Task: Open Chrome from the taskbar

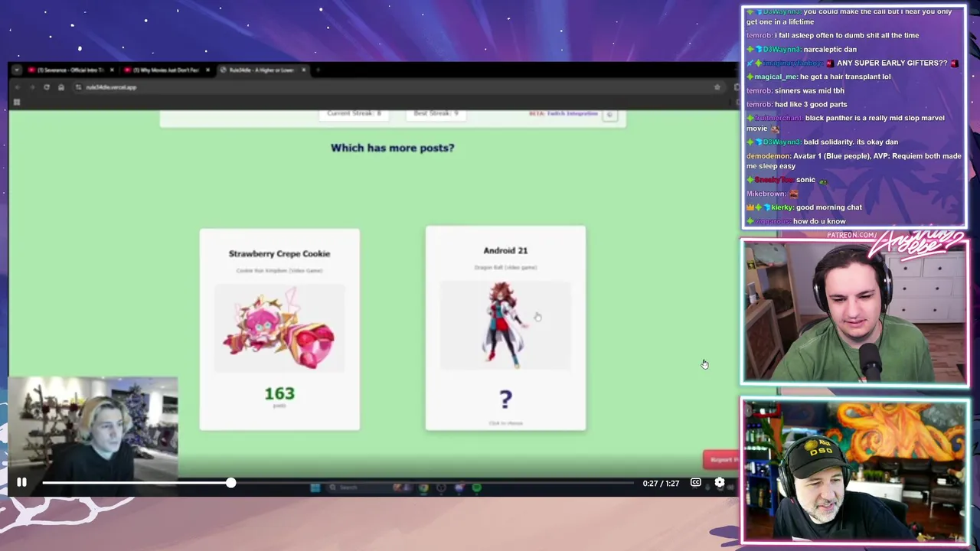Action: (x=423, y=487)
